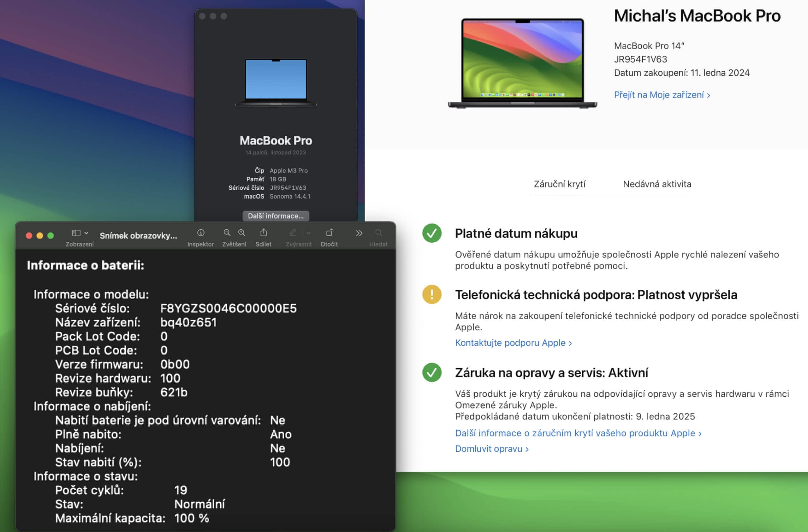Click the Sdílet share icon
808x532 pixels.
click(x=264, y=233)
